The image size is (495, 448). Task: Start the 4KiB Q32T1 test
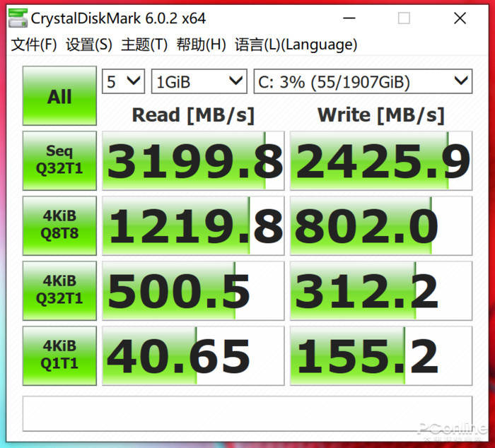(x=59, y=290)
